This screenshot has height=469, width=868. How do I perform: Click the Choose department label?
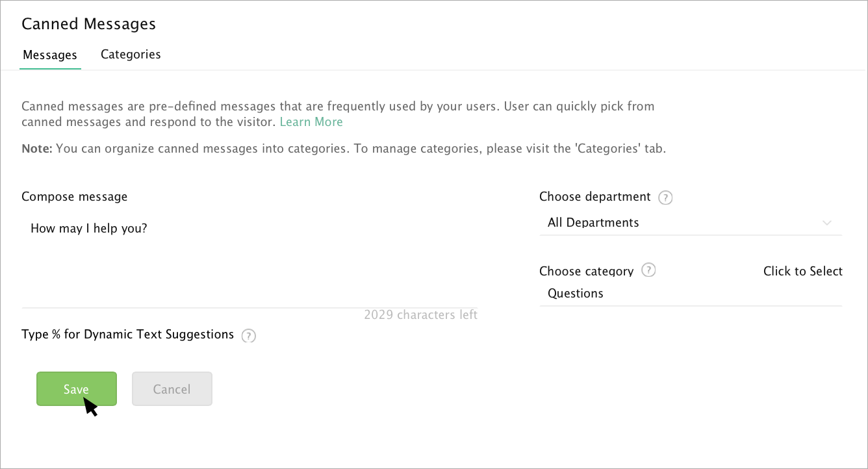(594, 196)
